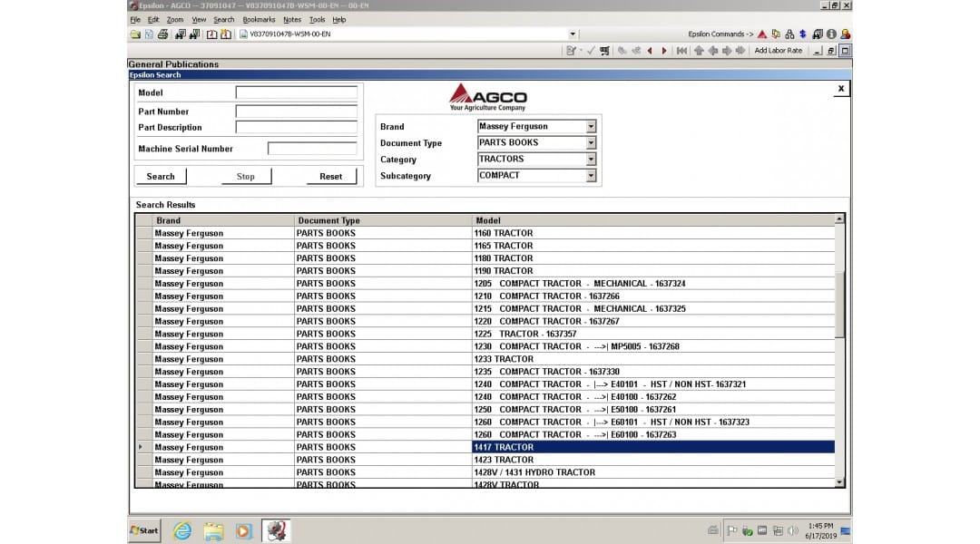Open the Brand dropdown

point(591,127)
